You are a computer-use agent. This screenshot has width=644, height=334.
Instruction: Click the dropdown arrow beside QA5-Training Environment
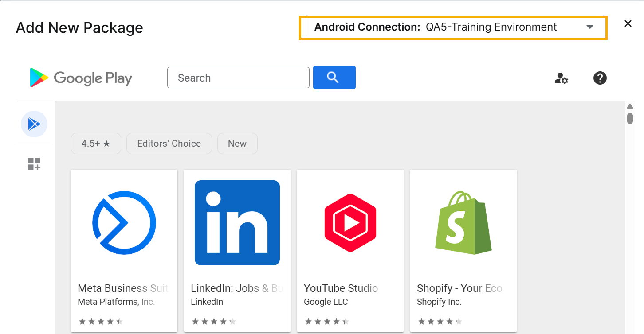click(x=589, y=27)
